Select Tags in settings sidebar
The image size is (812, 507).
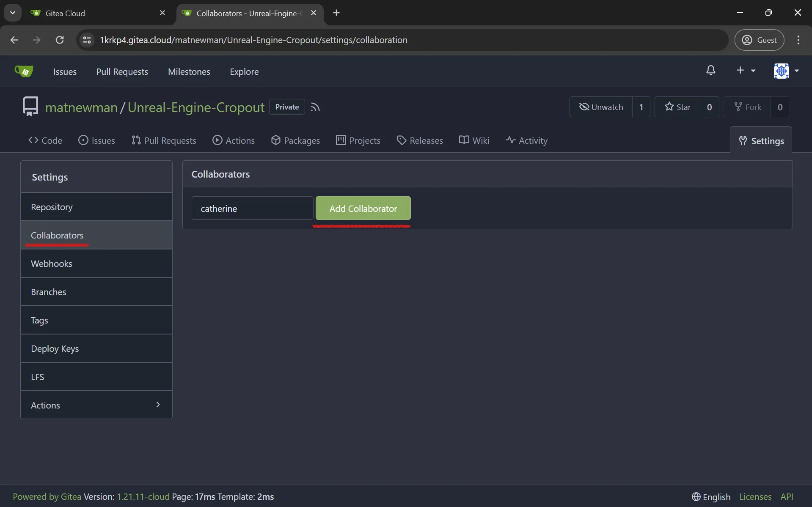pyautogui.click(x=96, y=320)
